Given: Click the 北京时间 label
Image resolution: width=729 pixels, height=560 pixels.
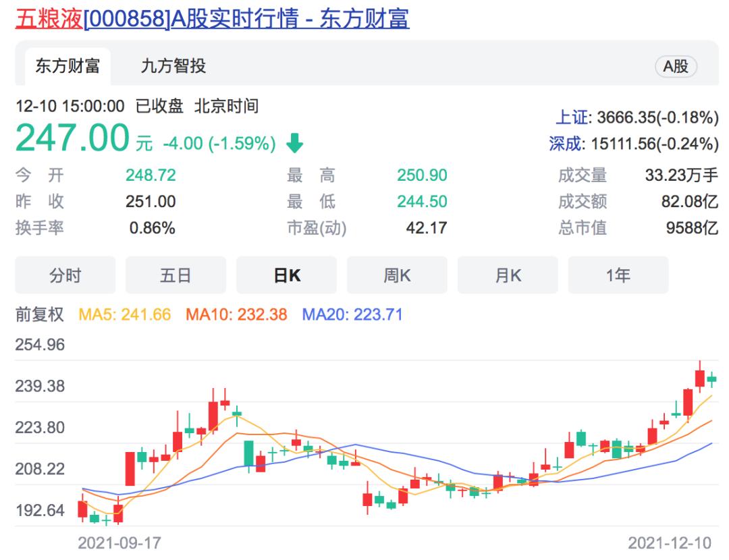Looking at the screenshot, I should tap(226, 106).
